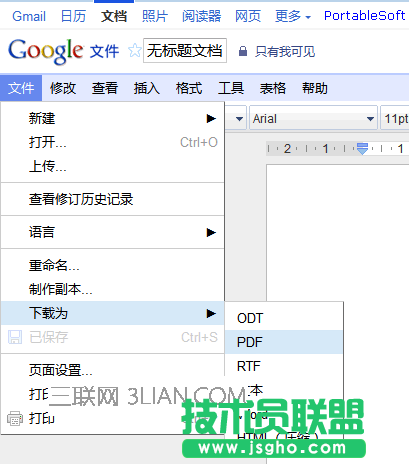Download document as PDF
The image size is (409, 464).
coord(284,342)
